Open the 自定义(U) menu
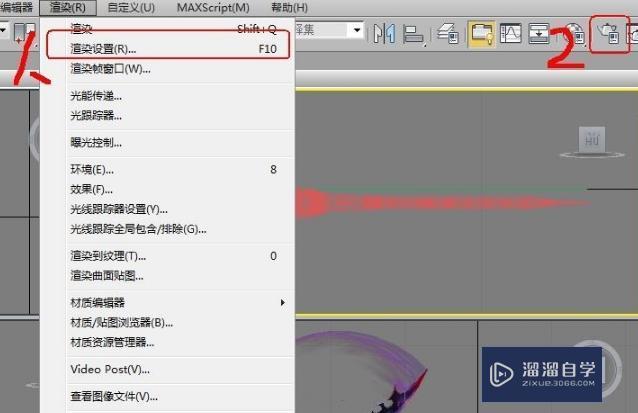The height and width of the screenshot is (413, 638). pos(131,7)
